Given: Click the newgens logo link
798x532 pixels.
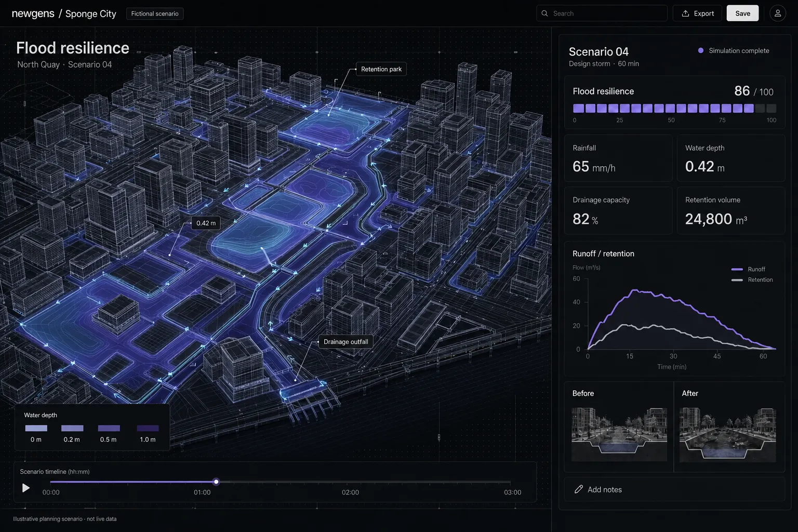Looking at the screenshot, I should coord(33,14).
